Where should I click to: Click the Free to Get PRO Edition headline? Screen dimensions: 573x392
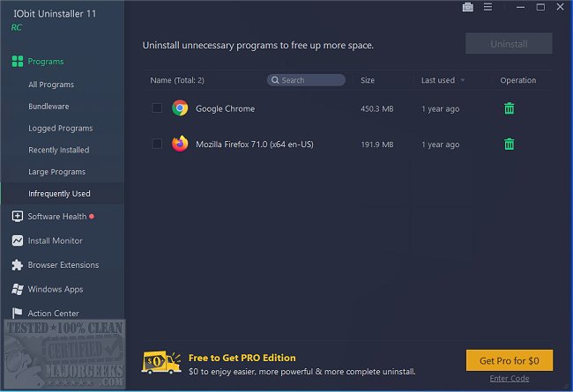click(x=242, y=358)
